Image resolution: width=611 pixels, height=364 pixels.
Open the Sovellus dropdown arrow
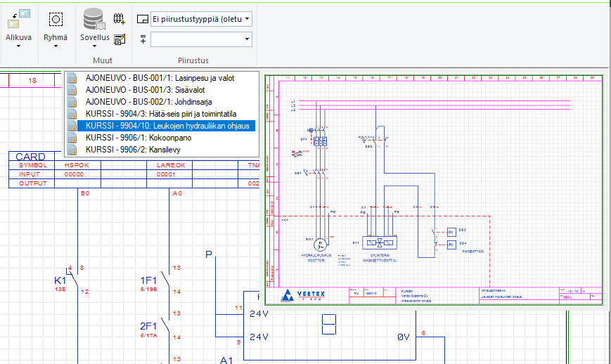pos(94,47)
